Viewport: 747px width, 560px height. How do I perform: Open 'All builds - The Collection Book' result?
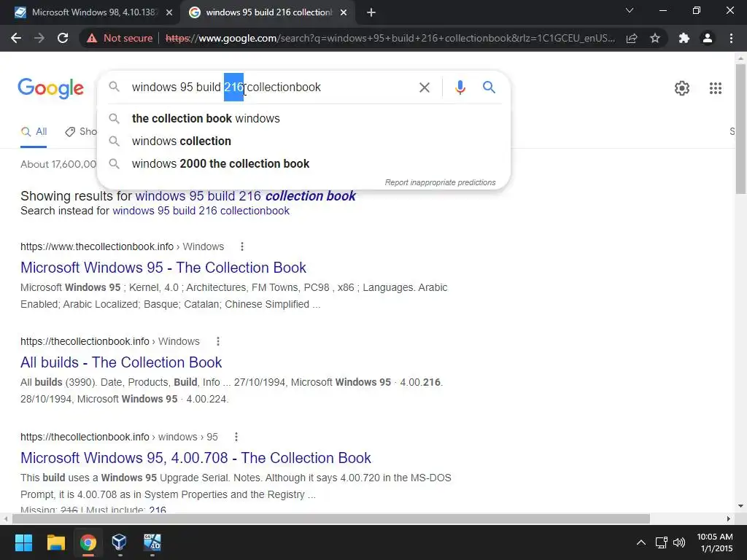click(121, 362)
